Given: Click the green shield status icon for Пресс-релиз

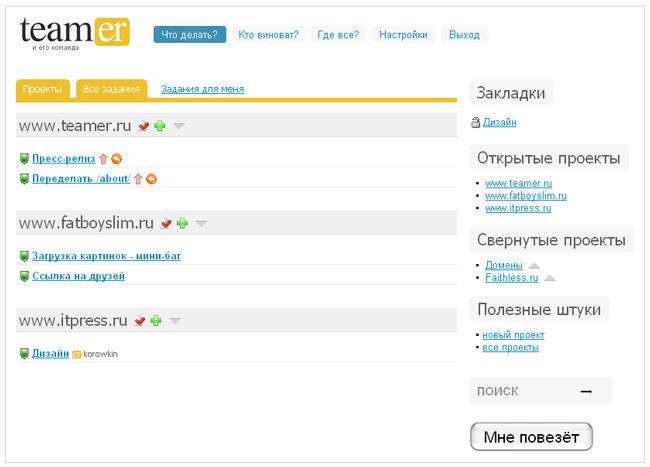Looking at the screenshot, I should [x=25, y=159].
